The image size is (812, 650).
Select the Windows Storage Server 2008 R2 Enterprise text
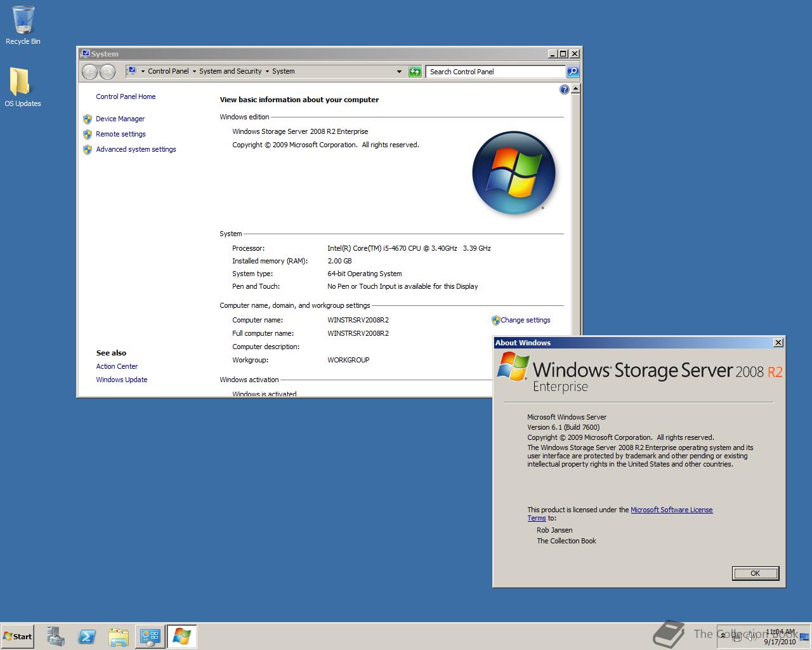300,131
